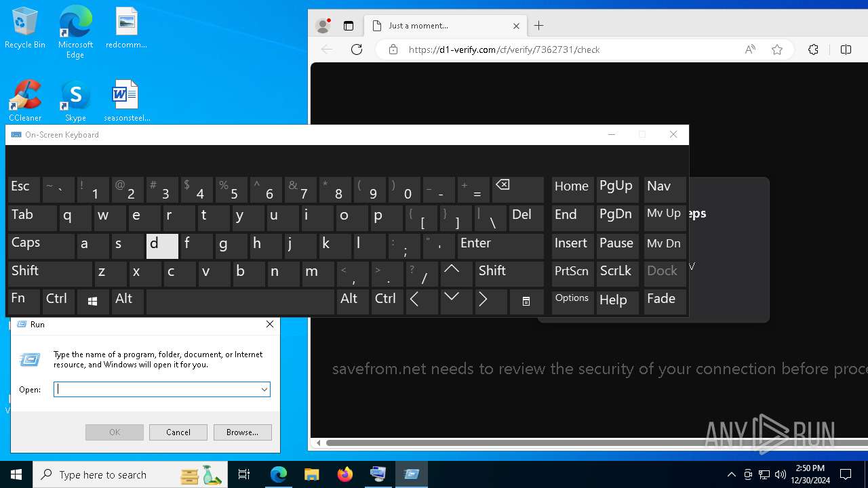
Task: Click the Edge address bar URL
Action: [504, 49]
